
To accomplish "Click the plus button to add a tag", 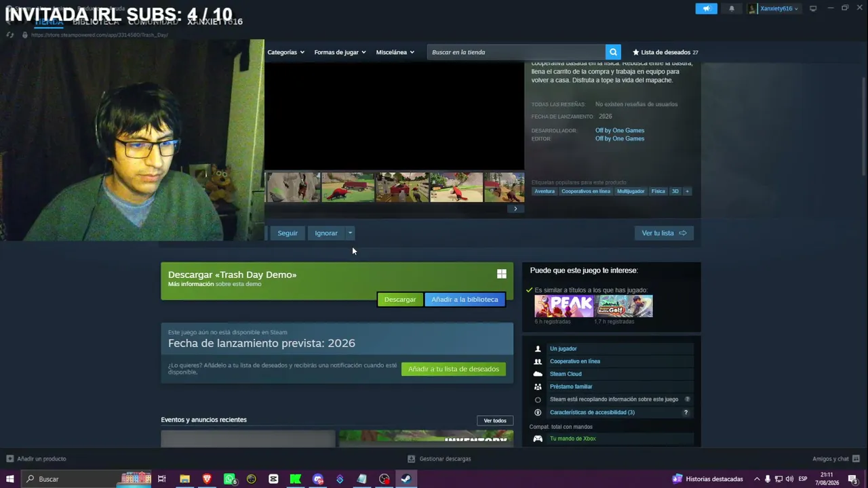I will 687,191.
